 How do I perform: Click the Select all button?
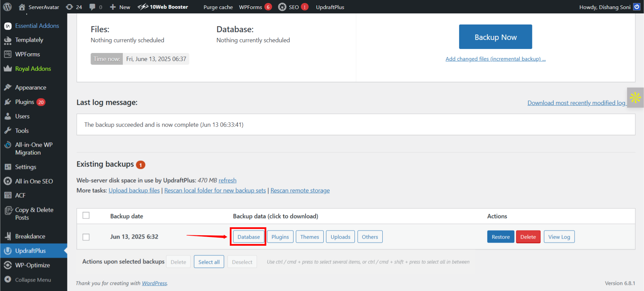(209, 262)
